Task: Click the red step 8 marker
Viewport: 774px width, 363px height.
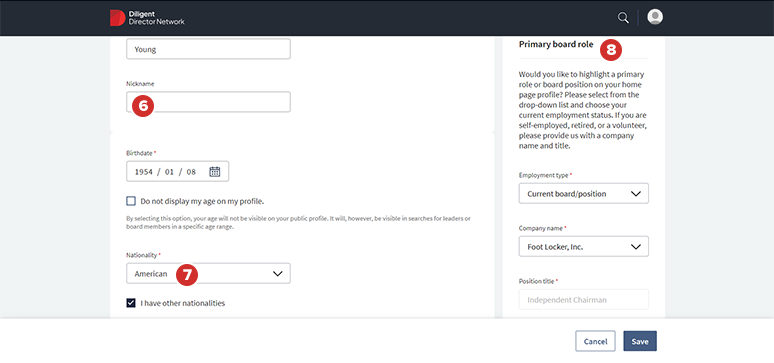Action: (x=611, y=50)
